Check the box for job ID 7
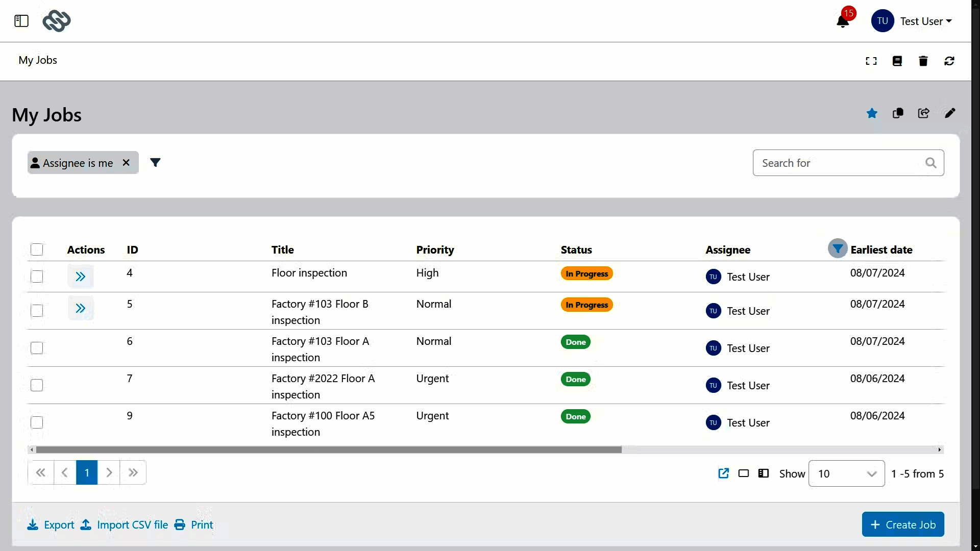This screenshot has width=980, height=551. [37, 385]
